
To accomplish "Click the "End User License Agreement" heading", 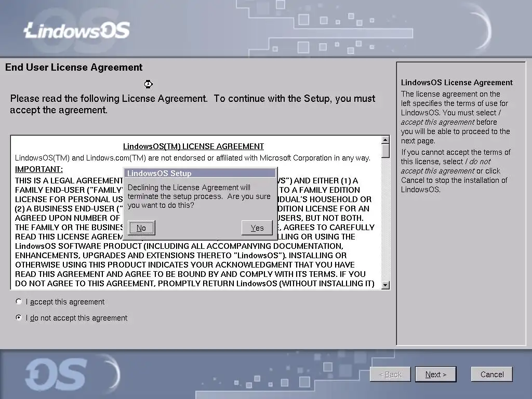I will (x=74, y=67).
